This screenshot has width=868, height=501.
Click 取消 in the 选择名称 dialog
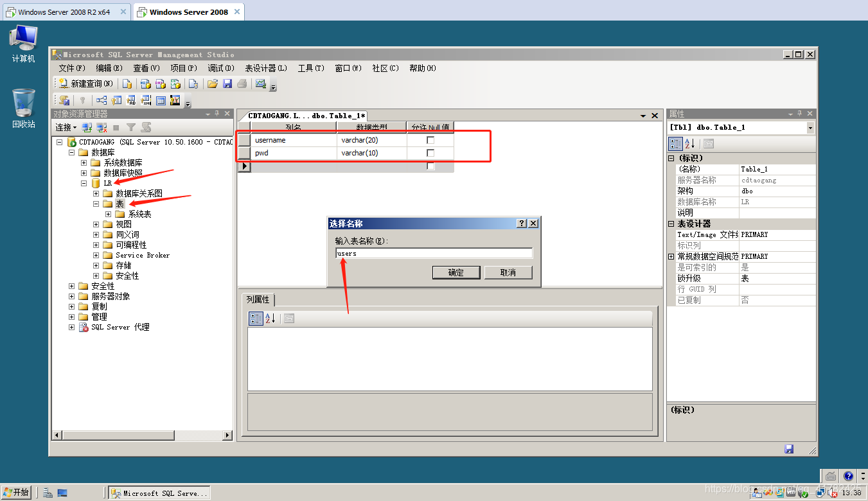pos(508,272)
